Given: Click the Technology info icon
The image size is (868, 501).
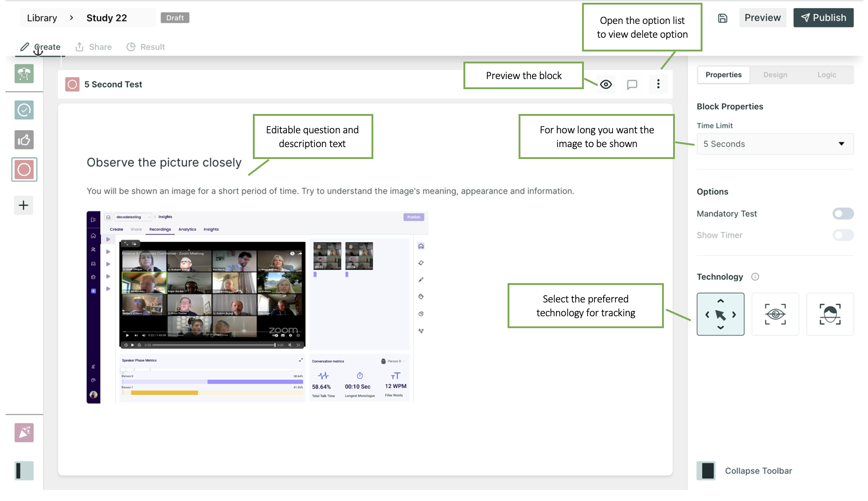Looking at the screenshot, I should point(755,277).
